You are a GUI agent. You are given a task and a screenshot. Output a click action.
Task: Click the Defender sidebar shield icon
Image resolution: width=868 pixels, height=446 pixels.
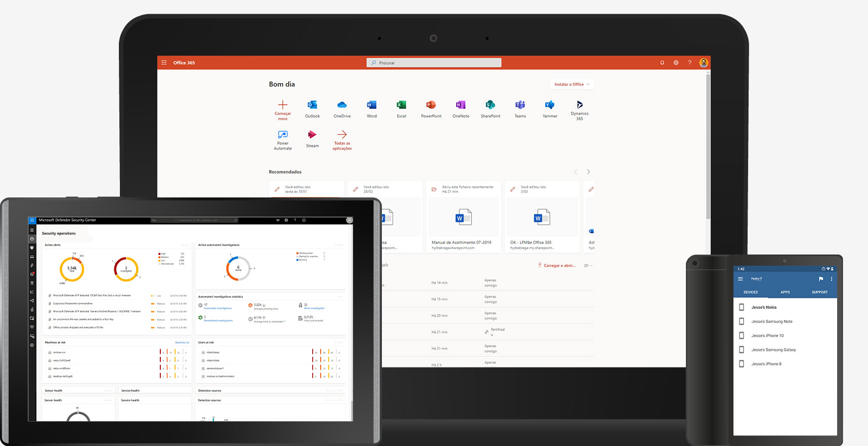(32, 248)
